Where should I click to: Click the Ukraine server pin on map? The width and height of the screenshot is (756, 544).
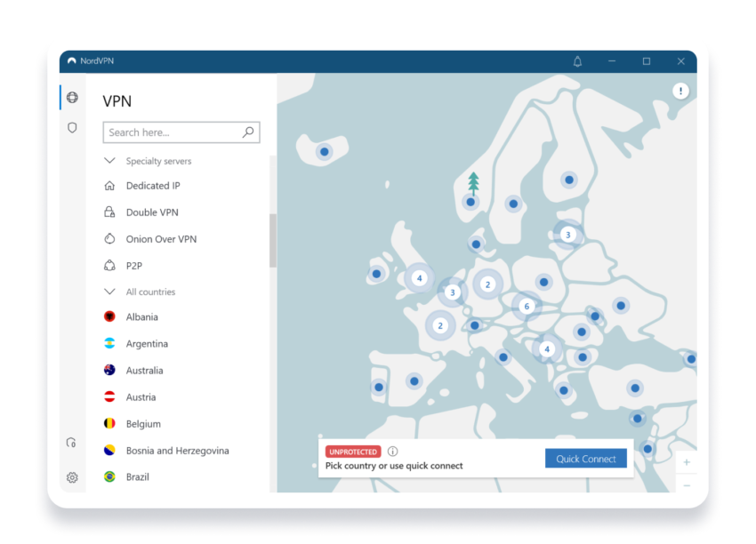point(621,306)
